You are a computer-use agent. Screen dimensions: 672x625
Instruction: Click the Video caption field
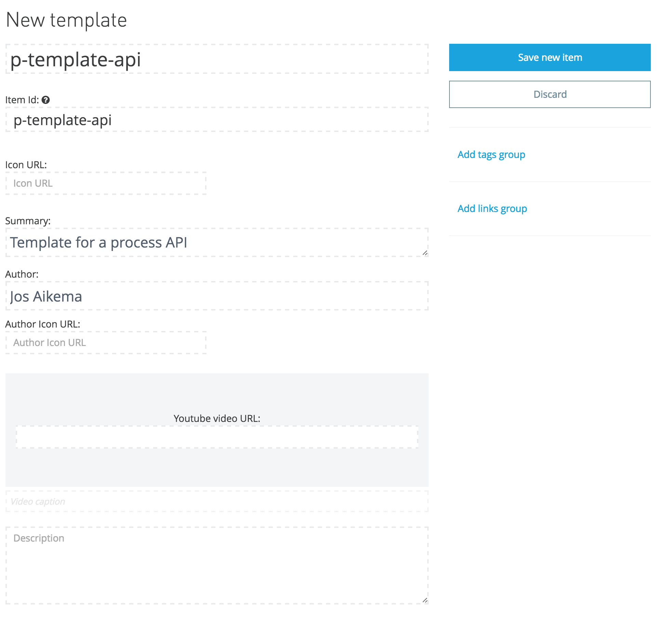[217, 502]
